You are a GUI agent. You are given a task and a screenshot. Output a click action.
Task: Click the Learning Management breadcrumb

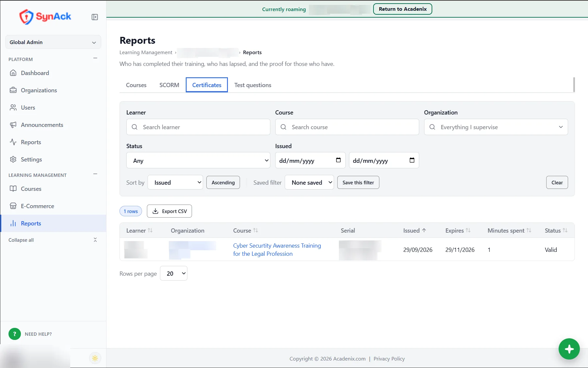click(x=146, y=53)
